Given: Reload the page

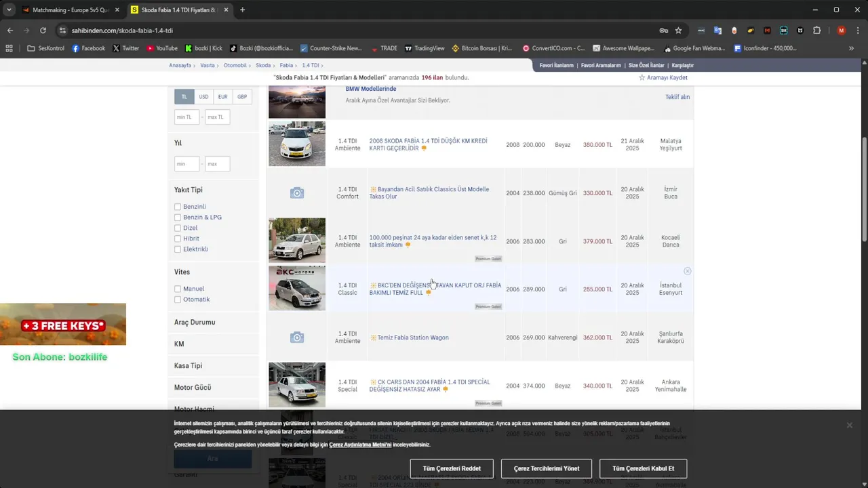Looking at the screenshot, I should pos(43,30).
